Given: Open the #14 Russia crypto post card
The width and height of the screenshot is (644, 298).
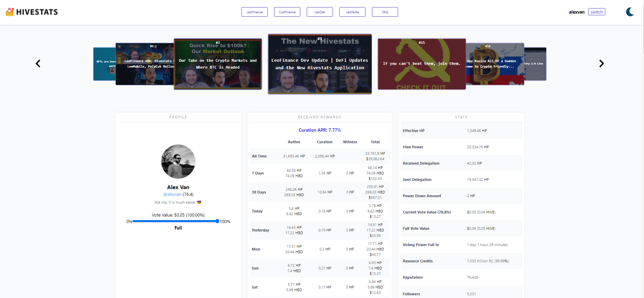Looking at the screenshot, I should pos(495,64).
